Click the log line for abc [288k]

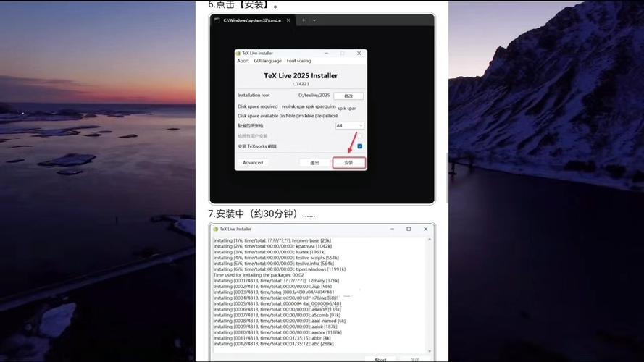(x=274, y=344)
